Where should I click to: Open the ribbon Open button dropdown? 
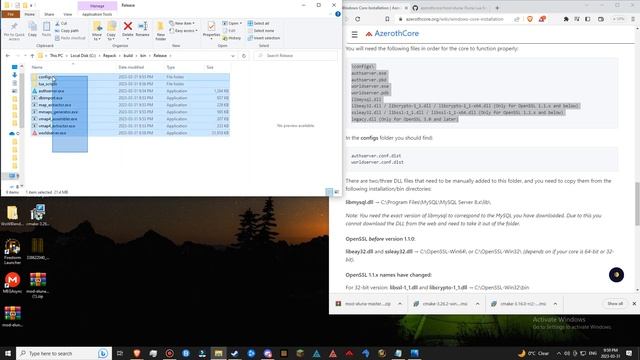pos(232,24)
